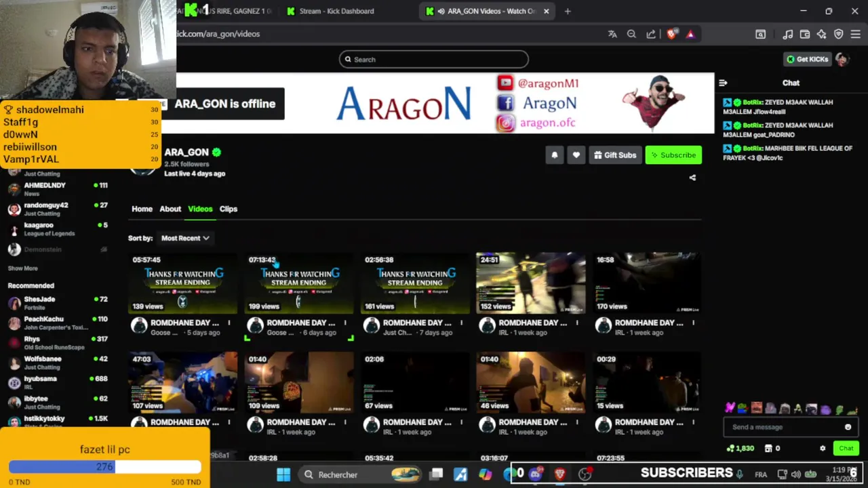Screen dimensions: 868x488
Task: Open the Windows Start button
Action: click(283, 474)
